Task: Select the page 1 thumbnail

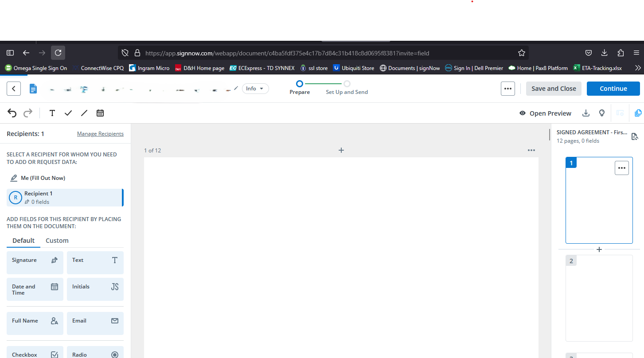Action: pyautogui.click(x=599, y=200)
